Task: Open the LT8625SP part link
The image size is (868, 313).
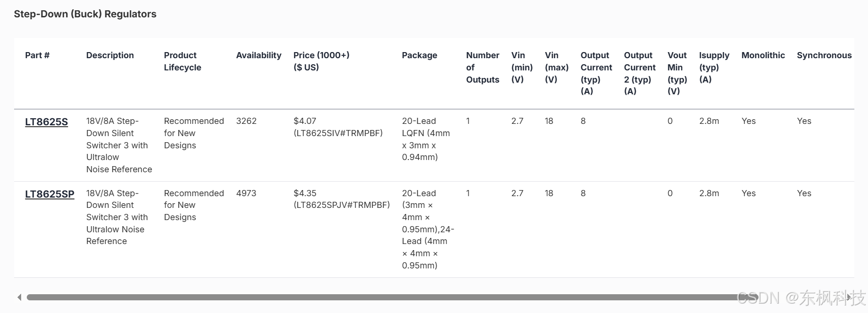Action: 50,194
